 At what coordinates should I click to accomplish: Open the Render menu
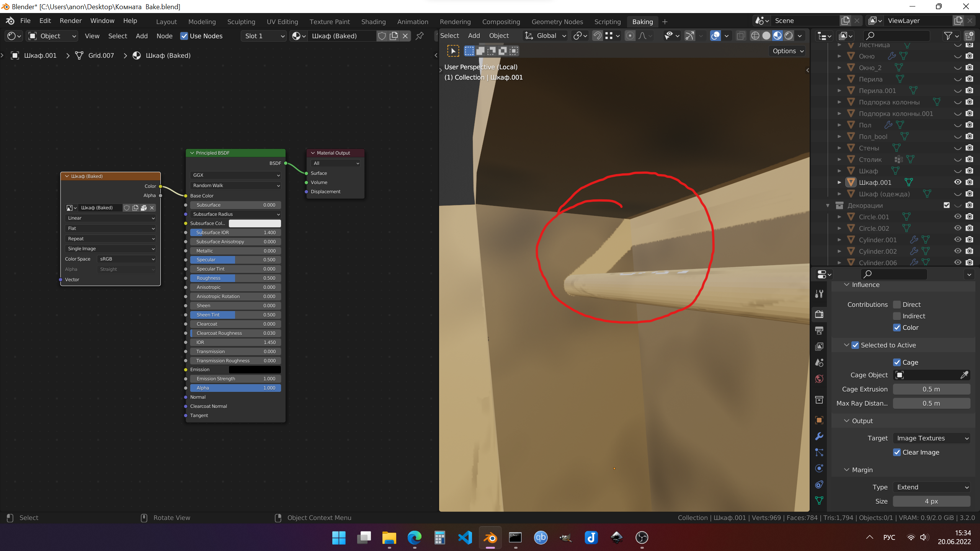pos(70,21)
